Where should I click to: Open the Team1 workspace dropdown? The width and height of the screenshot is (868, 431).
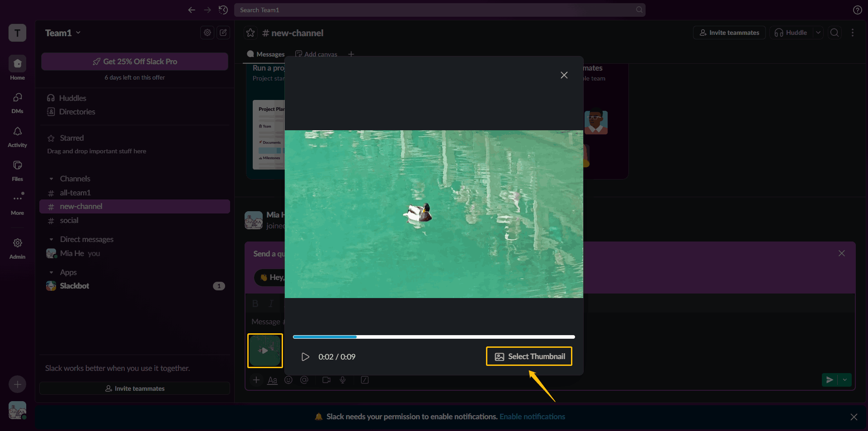[x=63, y=33]
